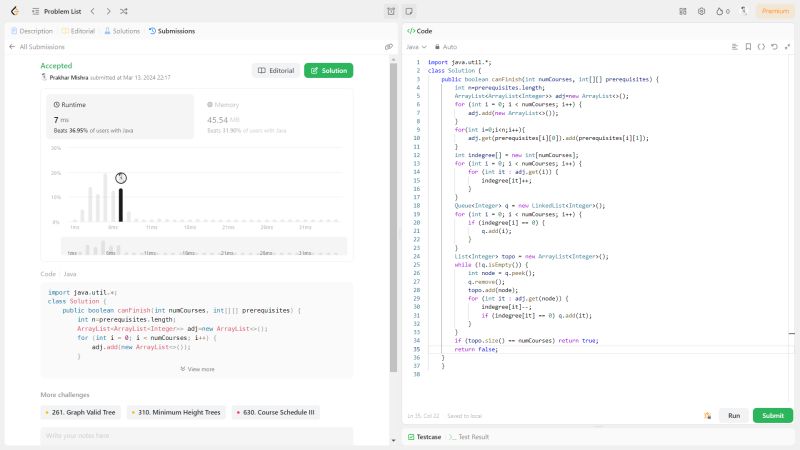Toggle editor fullscreen expand icon
Viewport: 800px width, 450px height.
788,47
